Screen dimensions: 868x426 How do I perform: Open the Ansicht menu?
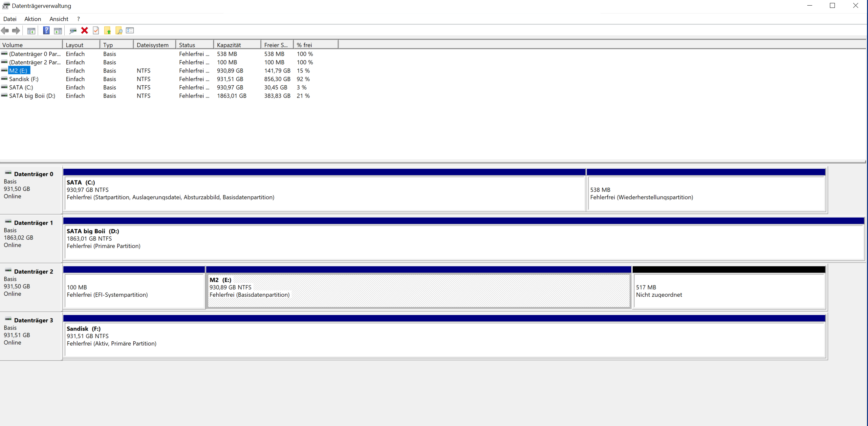[x=59, y=19]
